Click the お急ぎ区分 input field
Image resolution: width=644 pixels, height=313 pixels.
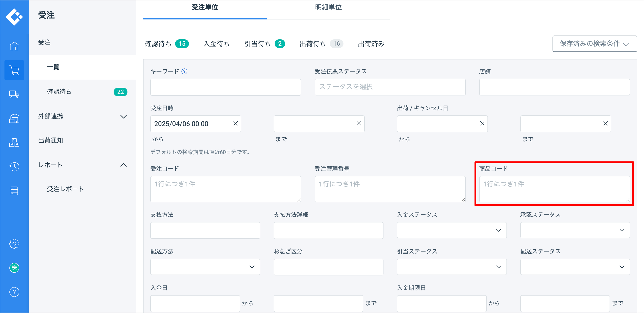point(328,267)
